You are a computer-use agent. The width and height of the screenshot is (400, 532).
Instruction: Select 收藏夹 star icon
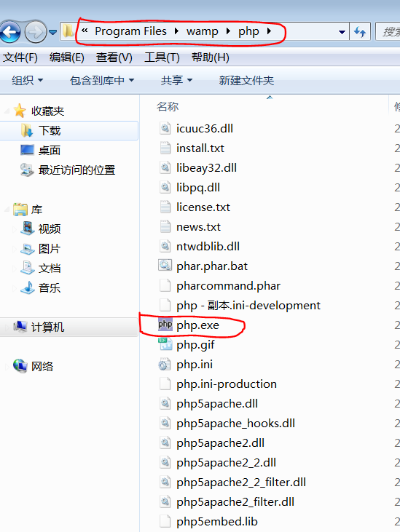point(20,111)
